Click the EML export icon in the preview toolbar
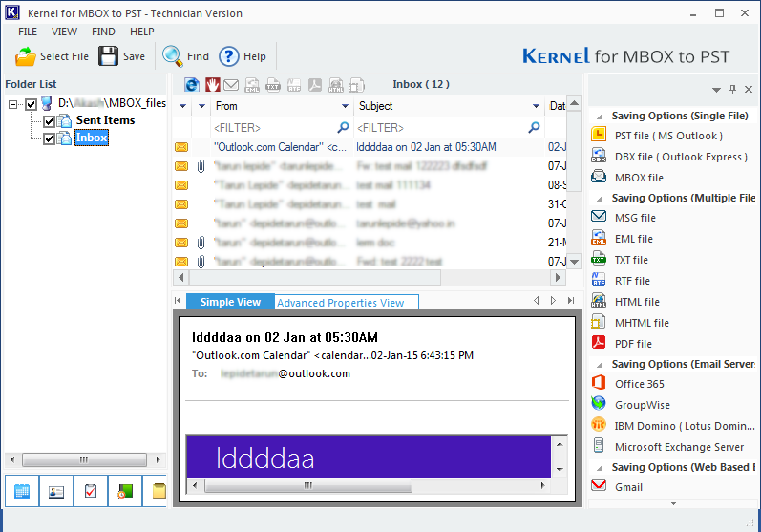 (x=252, y=85)
